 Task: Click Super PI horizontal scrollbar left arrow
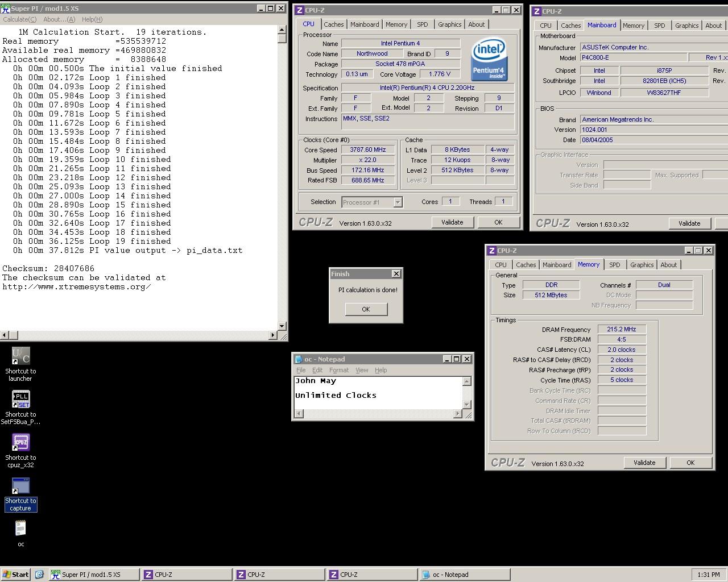5,335
